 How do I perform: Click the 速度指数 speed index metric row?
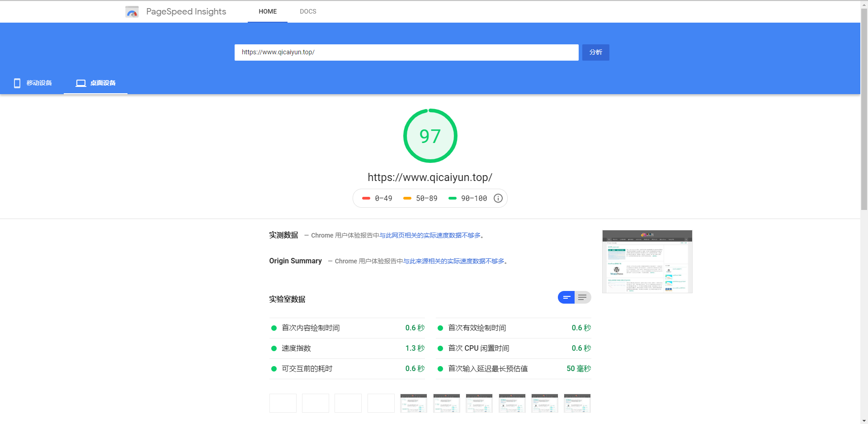pos(347,348)
